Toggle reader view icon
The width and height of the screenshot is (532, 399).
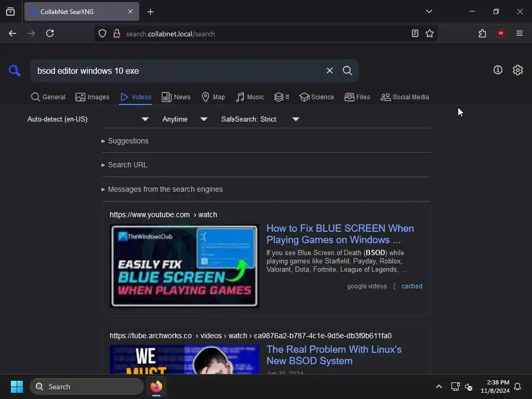tap(415, 33)
